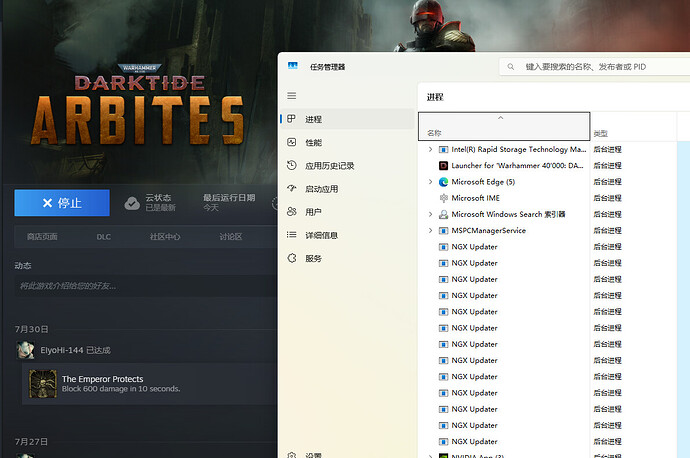Click the search magnifier icon in Task Manager
The image size is (690, 458).
[x=510, y=67]
